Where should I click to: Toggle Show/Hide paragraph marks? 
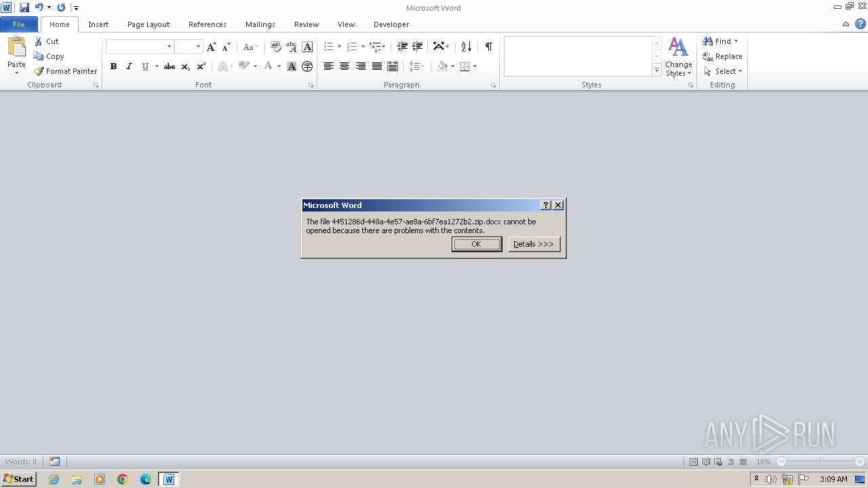488,47
